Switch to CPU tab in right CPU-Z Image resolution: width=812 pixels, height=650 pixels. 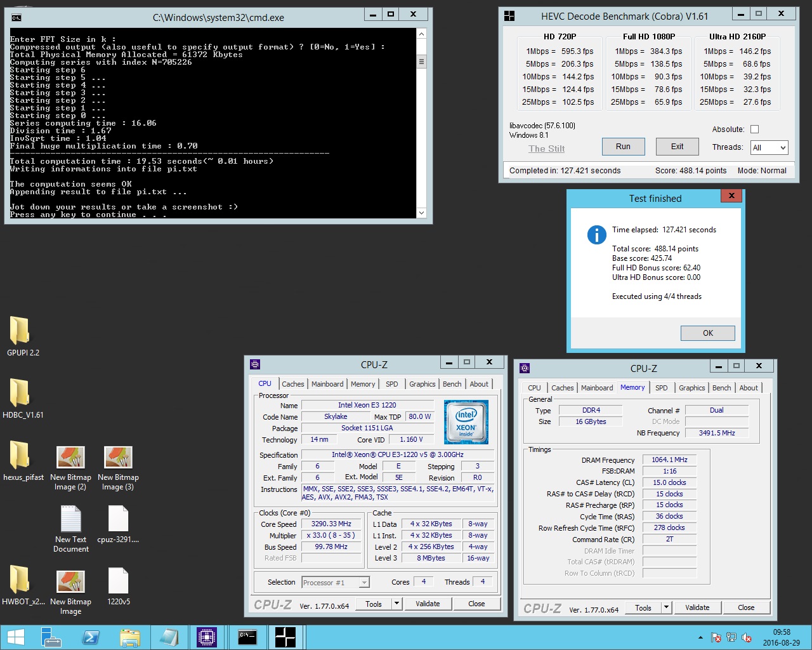click(534, 388)
